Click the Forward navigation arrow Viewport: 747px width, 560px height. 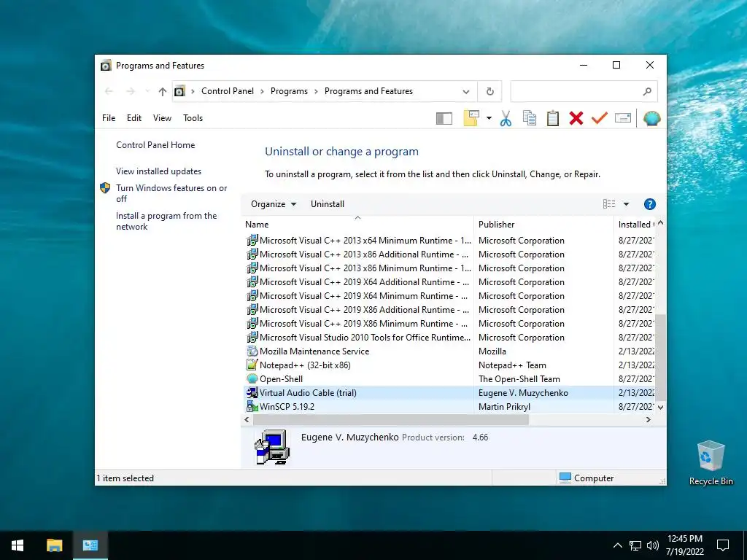131,91
